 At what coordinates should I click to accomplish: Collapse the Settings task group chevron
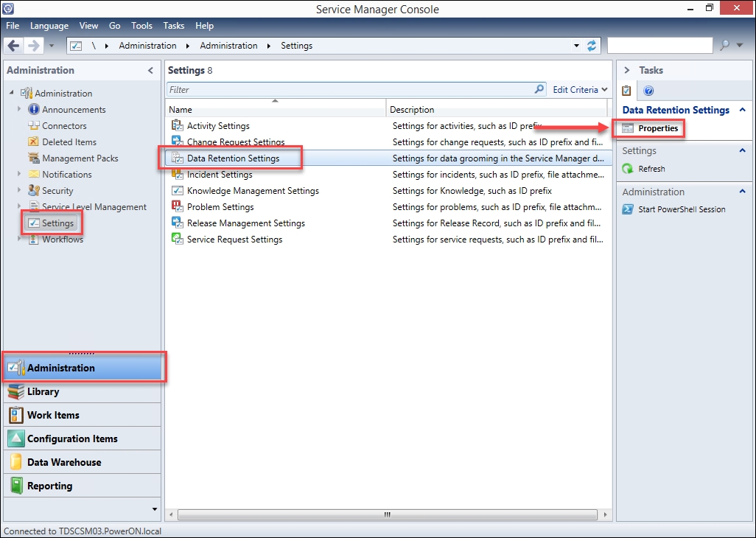pyautogui.click(x=743, y=150)
